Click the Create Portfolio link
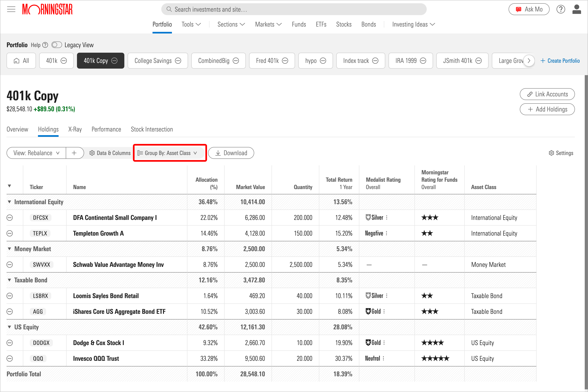This screenshot has height=392, width=588. (560, 61)
